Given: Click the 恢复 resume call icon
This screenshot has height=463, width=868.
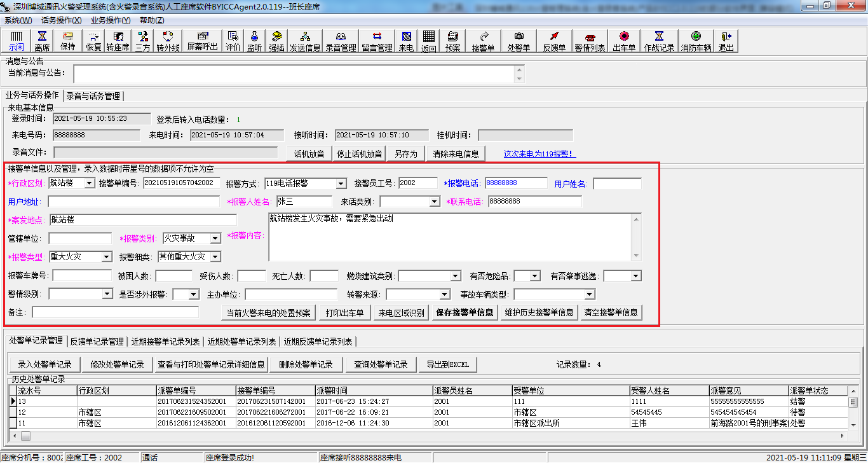Looking at the screenshot, I should (x=94, y=41).
